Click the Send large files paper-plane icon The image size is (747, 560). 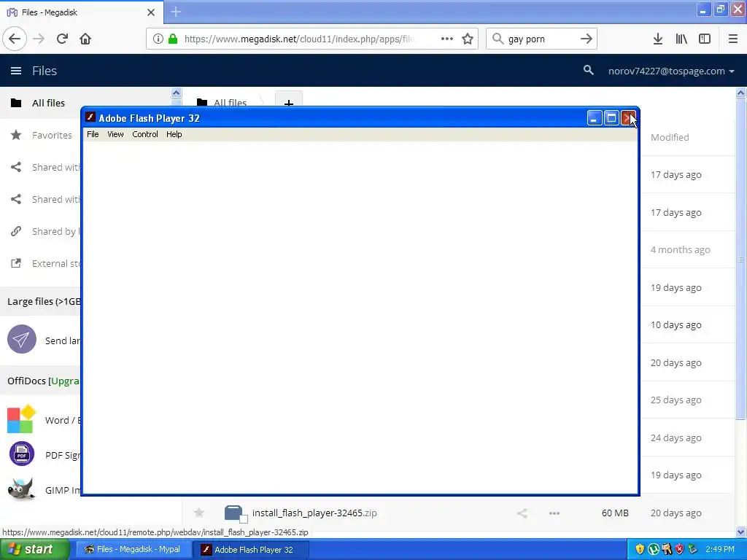(x=21, y=339)
